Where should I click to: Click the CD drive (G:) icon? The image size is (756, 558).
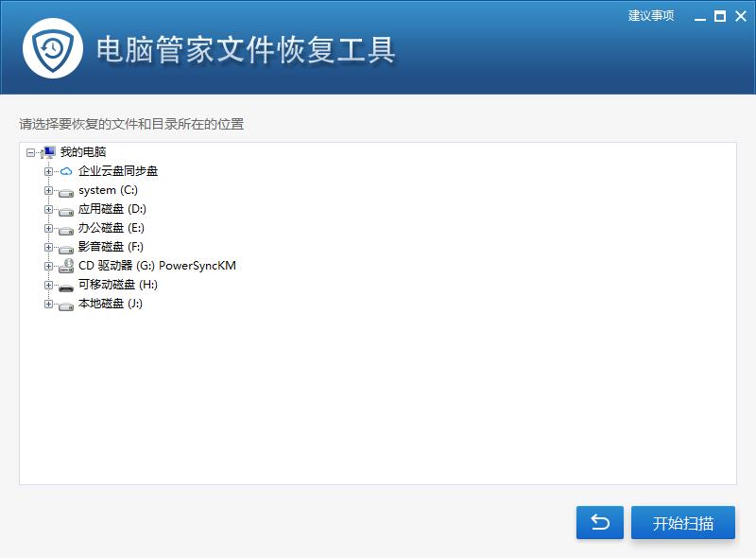[66, 267]
